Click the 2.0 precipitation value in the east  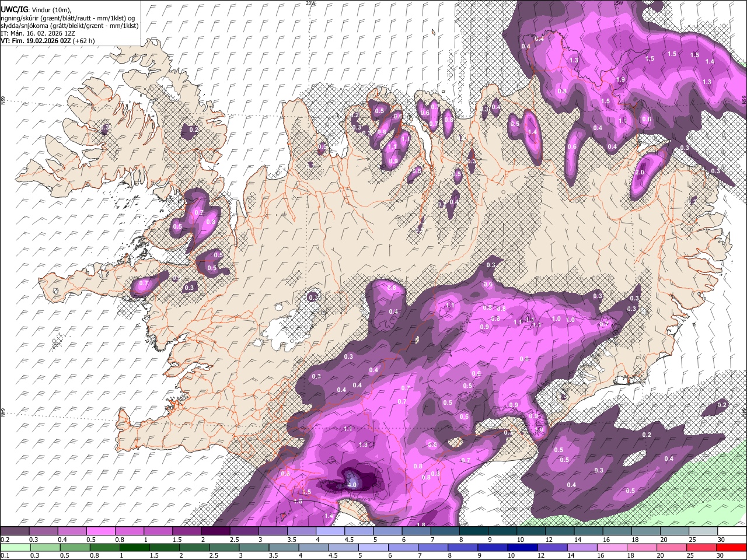pyautogui.click(x=640, y=173)
